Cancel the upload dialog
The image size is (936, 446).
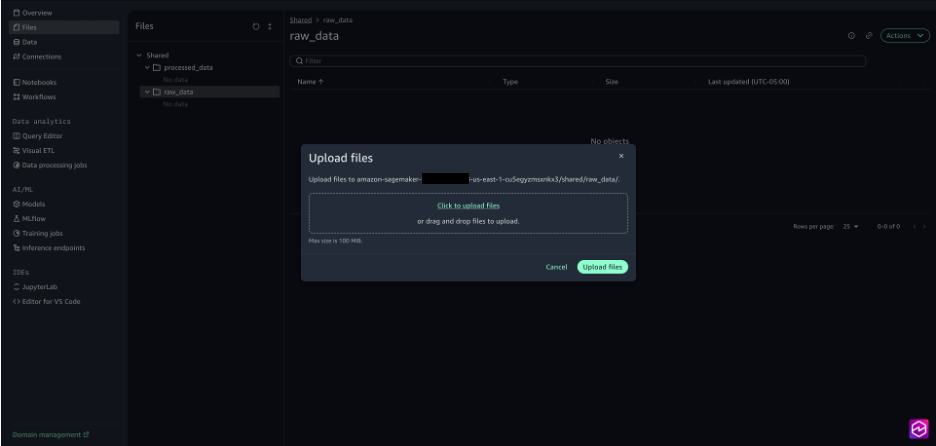[556, 267]
